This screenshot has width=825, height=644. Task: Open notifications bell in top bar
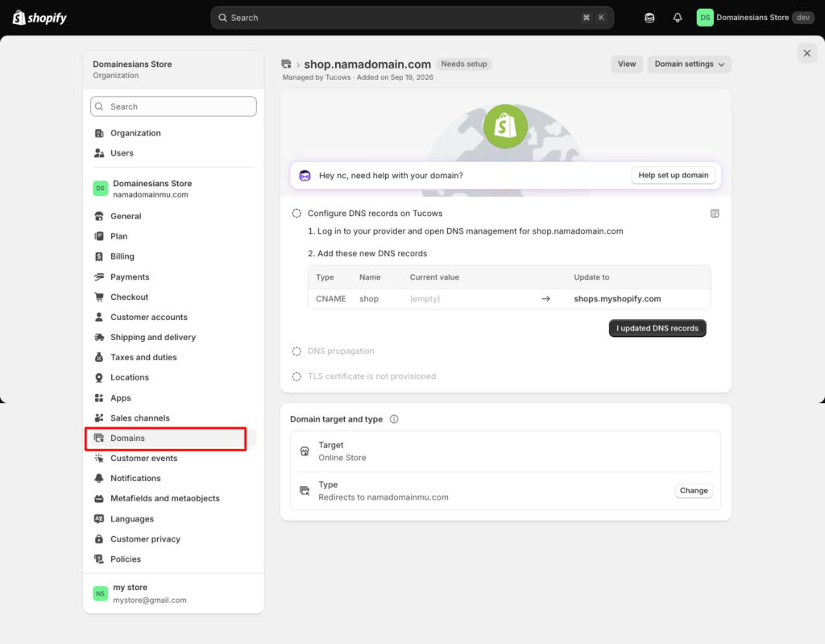(x=677, y=18)
